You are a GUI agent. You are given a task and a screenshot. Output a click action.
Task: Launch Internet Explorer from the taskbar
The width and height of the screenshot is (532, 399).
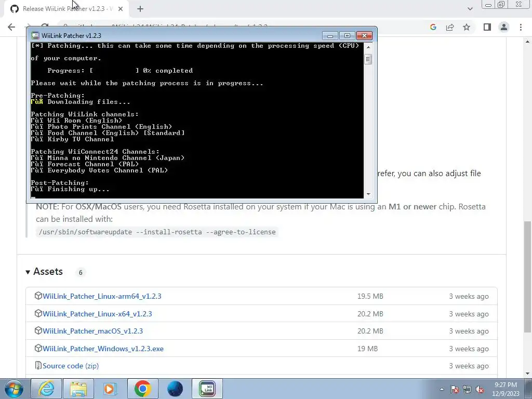[x=46, y=389]
